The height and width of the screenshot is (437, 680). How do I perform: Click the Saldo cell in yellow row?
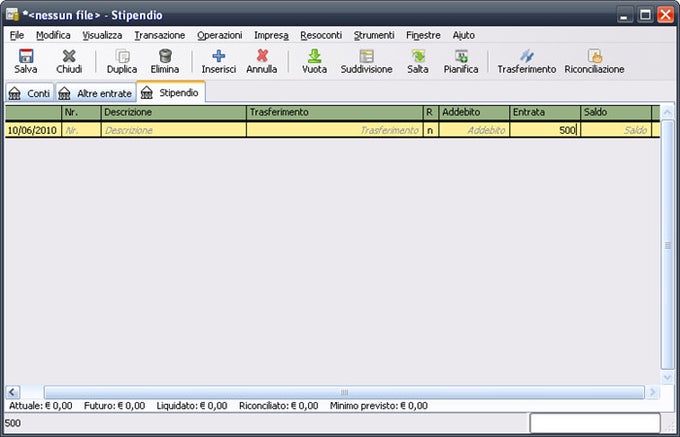pos(616,130)
